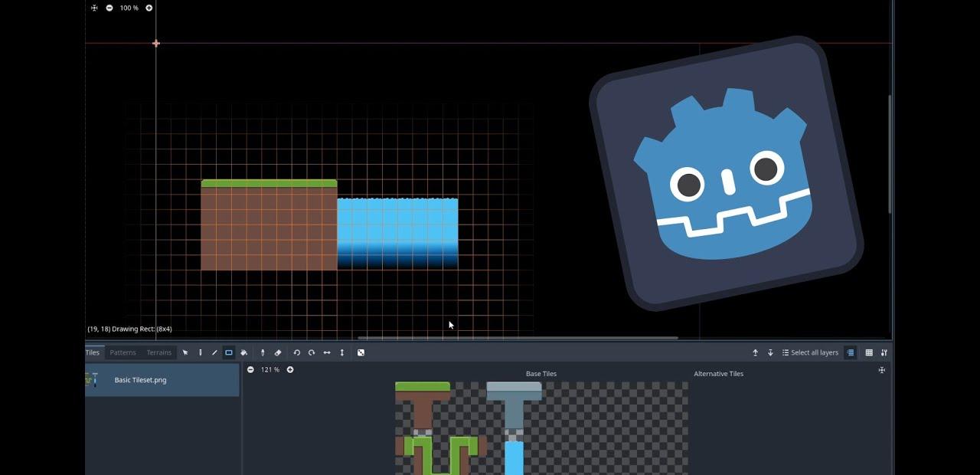The image size is (980, 475).
Task: Click the painted water area in viewport
Action: pos(397,233)
